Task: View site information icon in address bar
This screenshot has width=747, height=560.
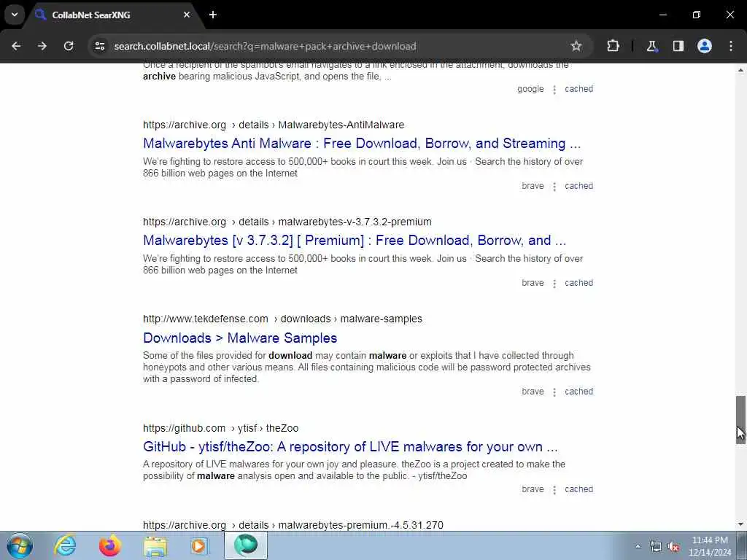Action: pos(99,46)
